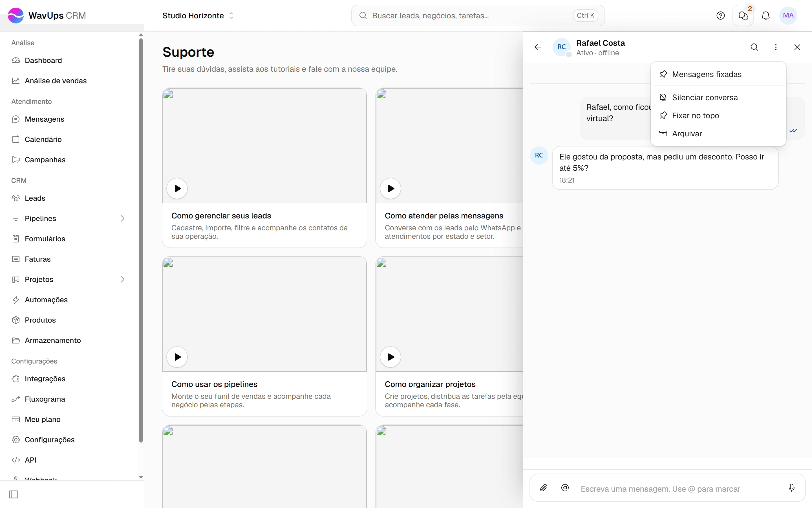
Task: Open the 'Como atender pelas mensagens' card title
Action: pyautogui.click(x=444, y=216)
